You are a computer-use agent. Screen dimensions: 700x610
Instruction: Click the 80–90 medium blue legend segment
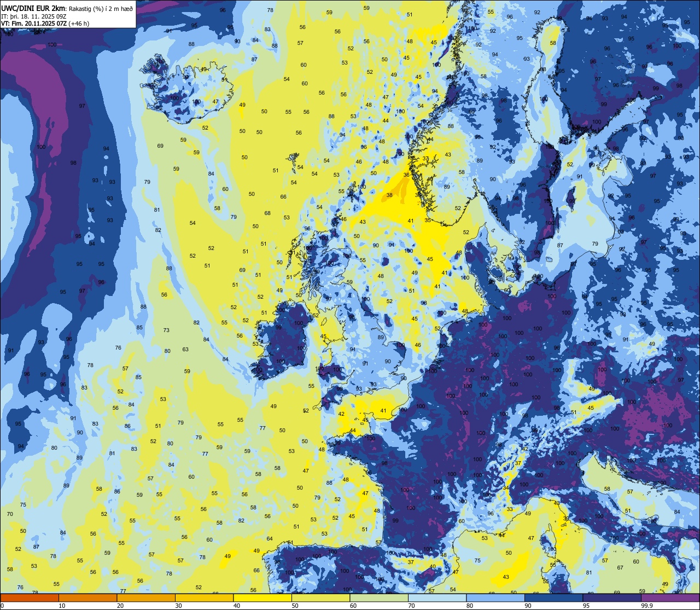tap(495, 597)
